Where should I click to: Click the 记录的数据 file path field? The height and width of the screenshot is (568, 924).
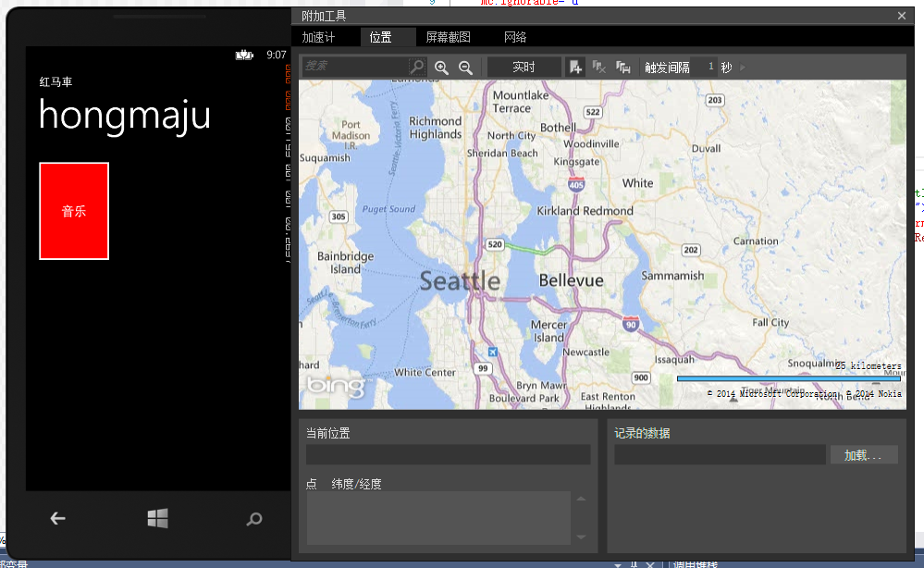pyautogui.click(x=720, y=455)
